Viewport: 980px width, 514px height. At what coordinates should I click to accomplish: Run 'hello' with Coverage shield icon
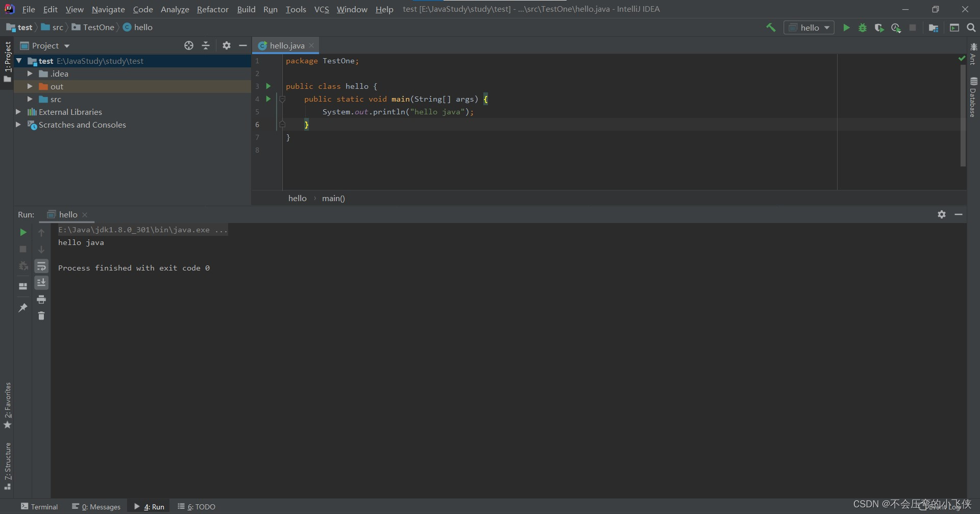pyautogui.click(x=879, y=28)
